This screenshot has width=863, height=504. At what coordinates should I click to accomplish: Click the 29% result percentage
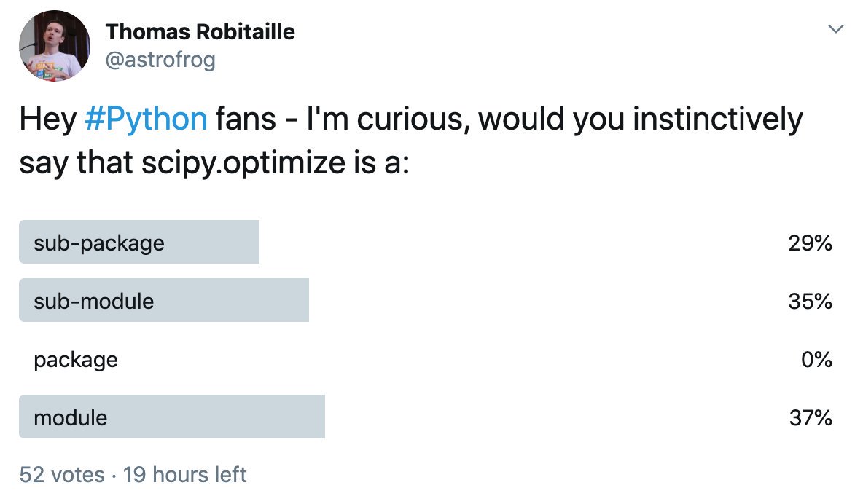click(810, 243)
